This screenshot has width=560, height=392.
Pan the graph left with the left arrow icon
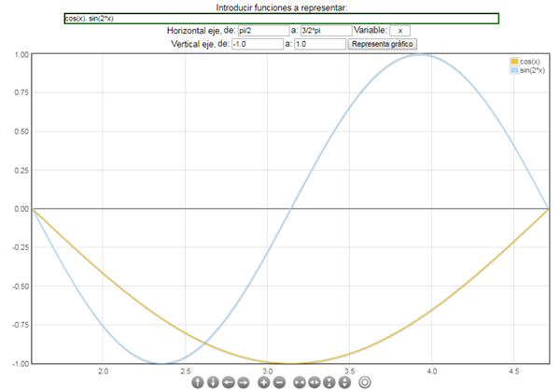point(229,383)
